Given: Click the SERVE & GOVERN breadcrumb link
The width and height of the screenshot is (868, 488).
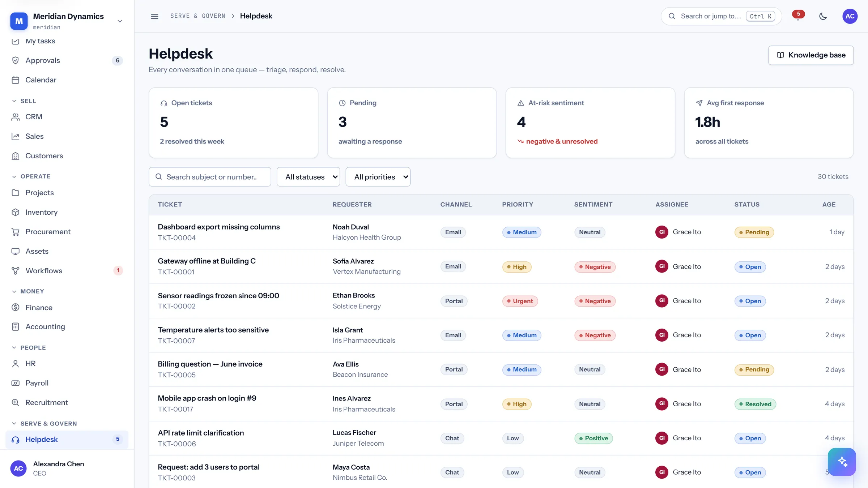Looking at the screenshot, I should (198, 16).
